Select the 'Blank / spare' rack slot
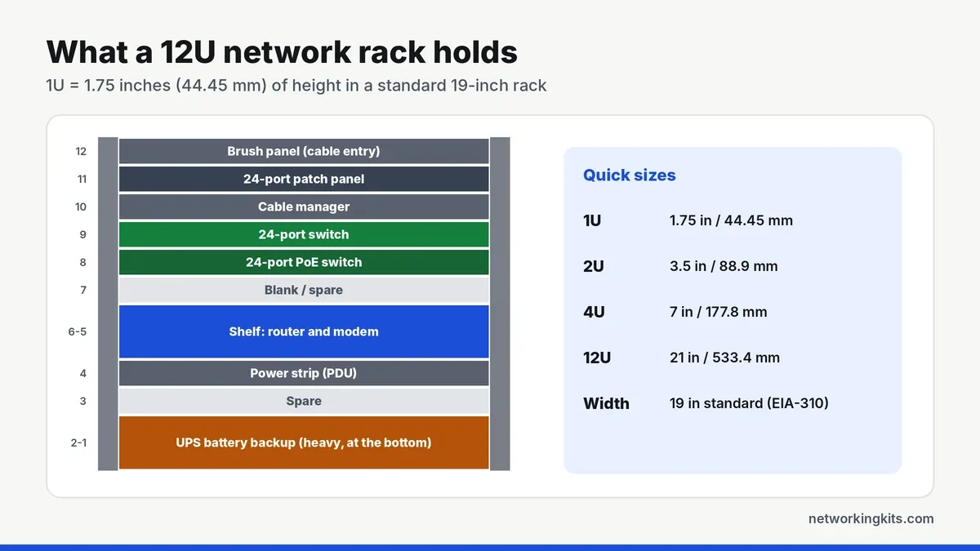The image size is (980, 551). pos(304,290)
